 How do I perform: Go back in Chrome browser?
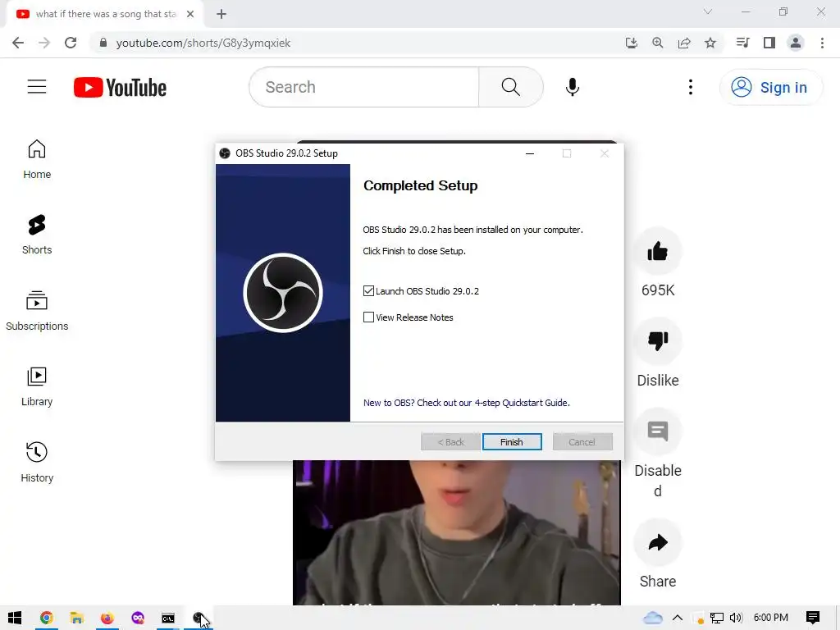(18, 43)
